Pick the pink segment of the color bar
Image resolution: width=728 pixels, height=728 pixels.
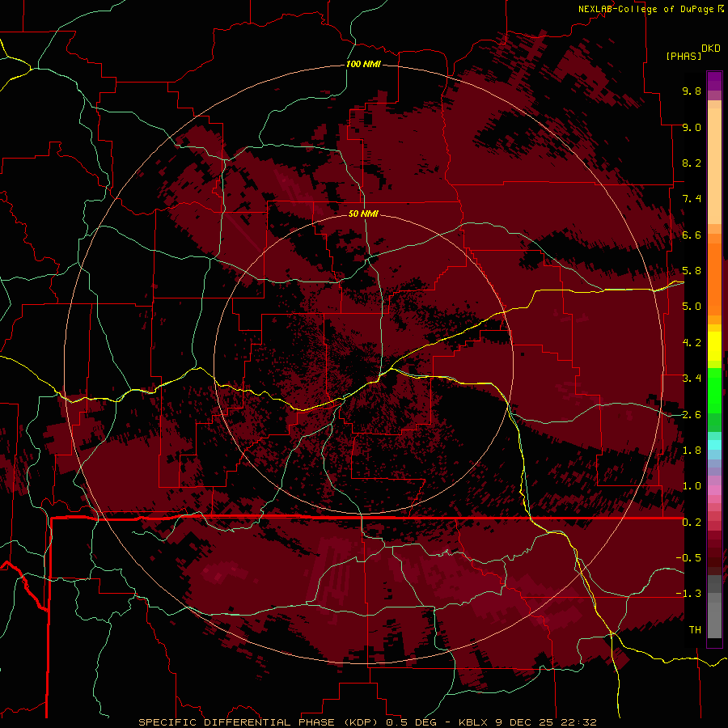click(714, 490)
